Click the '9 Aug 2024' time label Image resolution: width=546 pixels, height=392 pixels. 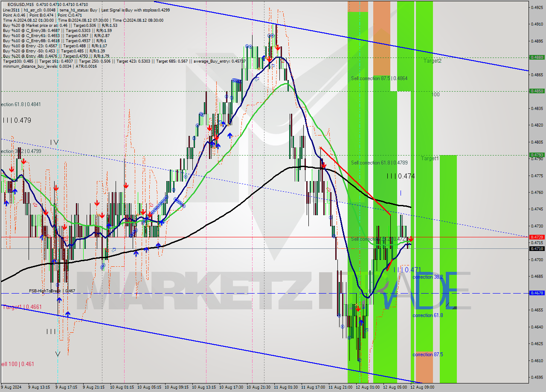coord(12,387)
